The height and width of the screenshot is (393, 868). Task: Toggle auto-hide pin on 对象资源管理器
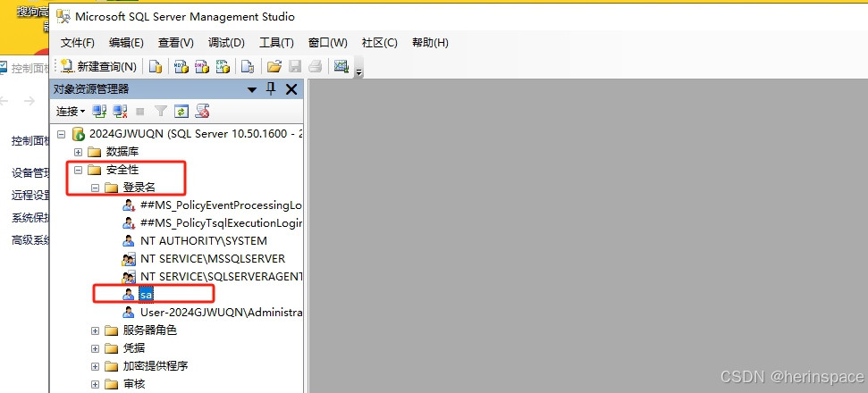[271, 89]
